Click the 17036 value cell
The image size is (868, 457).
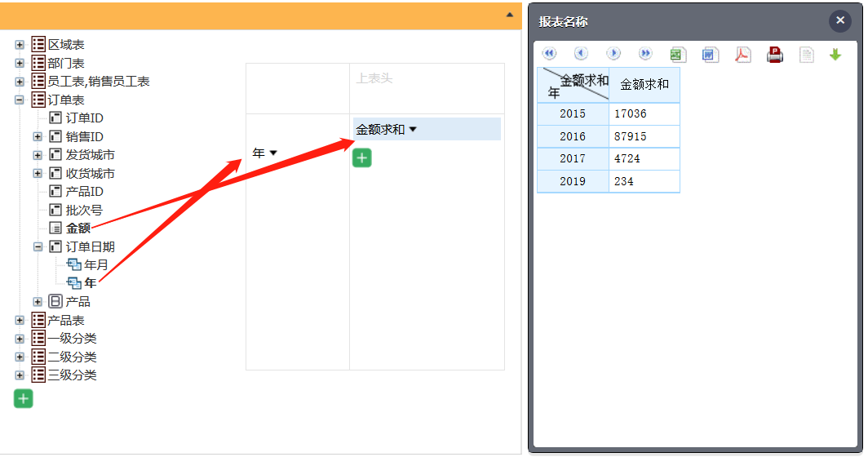pos(644,113)
